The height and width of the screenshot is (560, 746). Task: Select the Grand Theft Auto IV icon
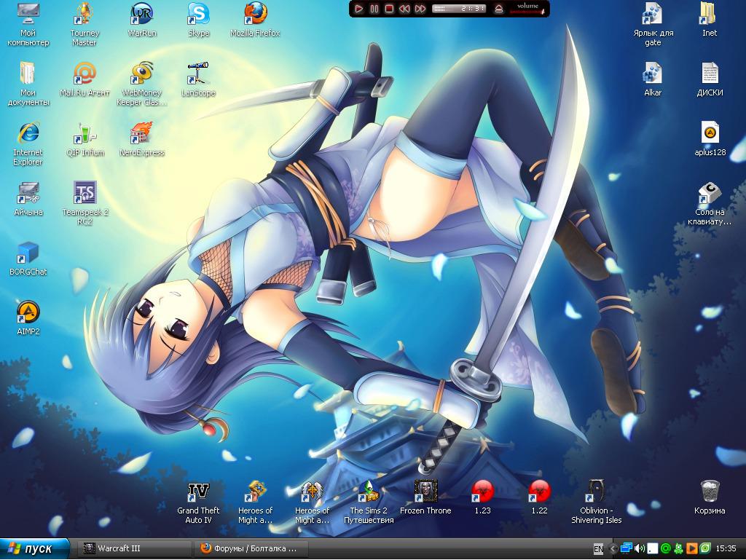click(x=198, y=492)
